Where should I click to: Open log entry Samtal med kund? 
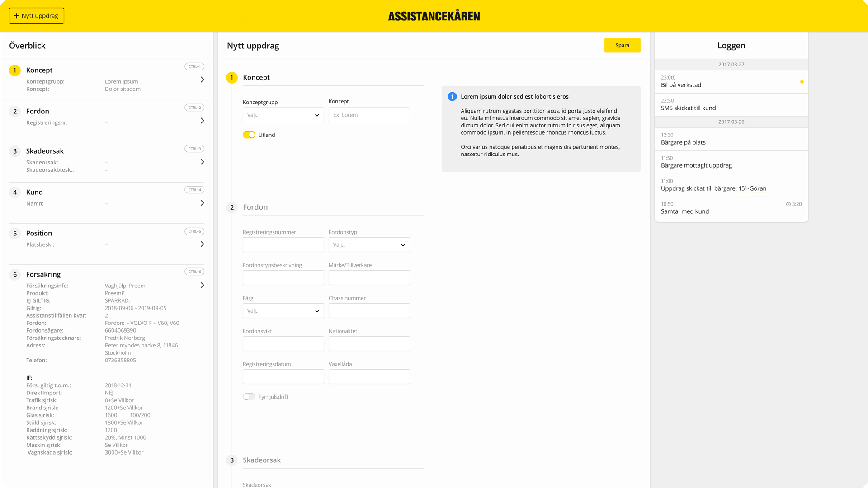coord(731,209)
